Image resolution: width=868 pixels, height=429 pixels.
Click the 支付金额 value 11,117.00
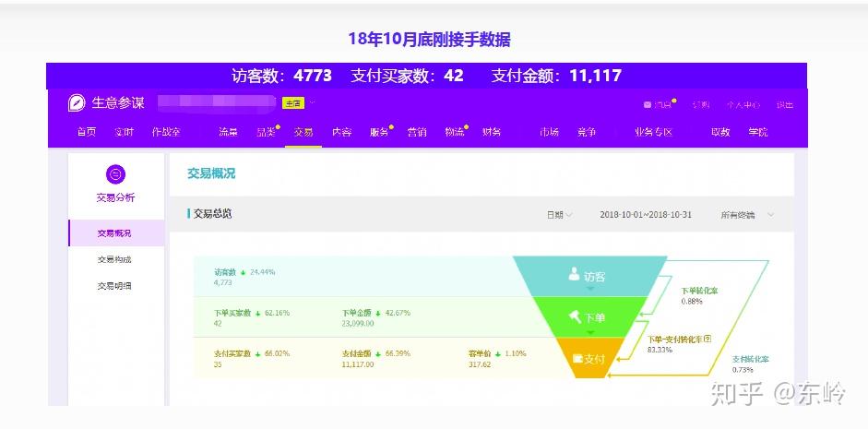[x=358, y=364]
